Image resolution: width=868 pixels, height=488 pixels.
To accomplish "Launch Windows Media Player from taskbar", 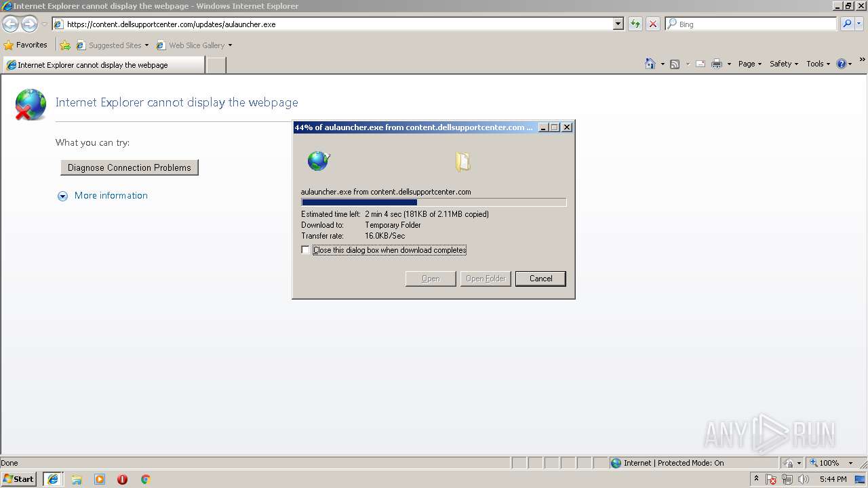I will pos(100,479).
